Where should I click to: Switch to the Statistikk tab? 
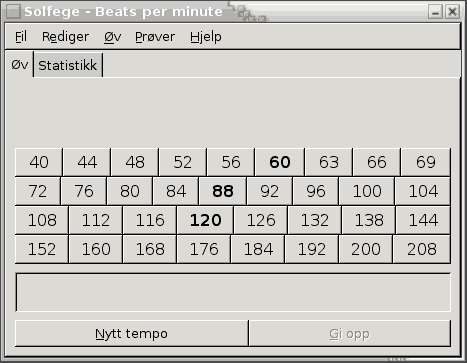(68, 65)
